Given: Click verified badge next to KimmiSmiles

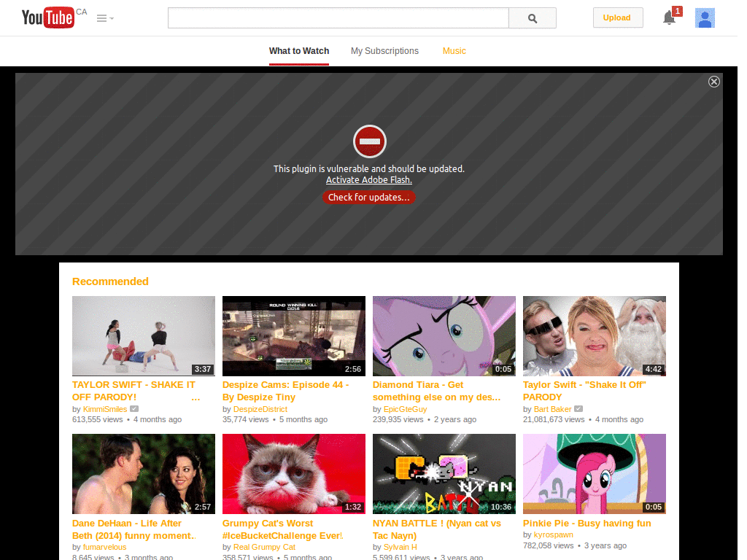Looking at the screenshot, I should click(x=134, y=409).
